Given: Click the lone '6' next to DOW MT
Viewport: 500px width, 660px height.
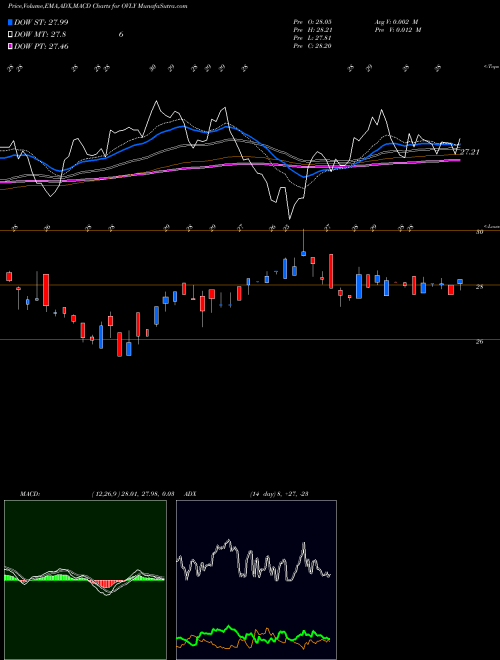Looking at the screenshot, I should pyautogui.click(x=121, y=35).
